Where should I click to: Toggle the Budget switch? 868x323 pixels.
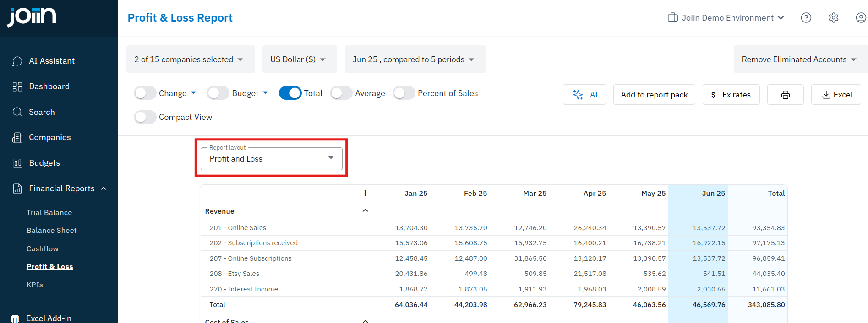pos(218,93)
